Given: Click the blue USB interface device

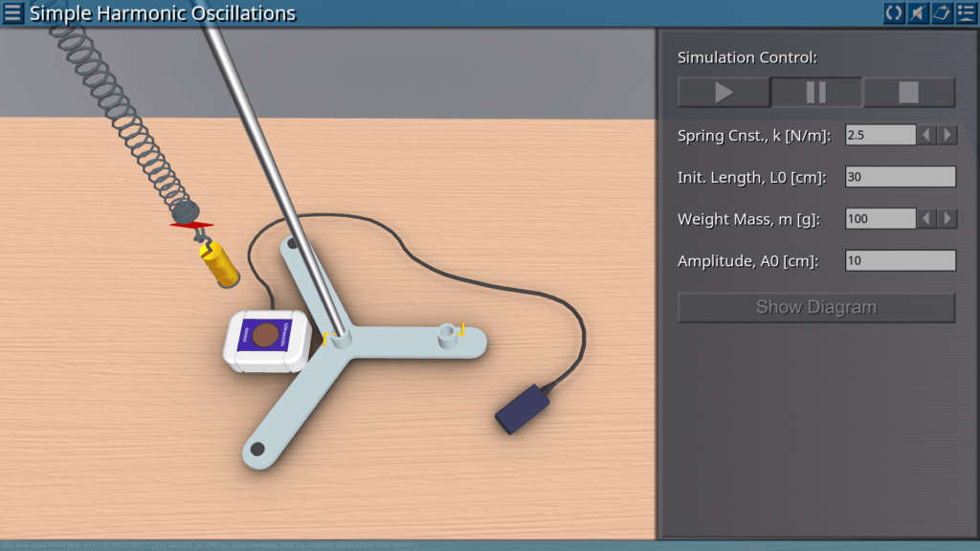Looking at the screenshot, I should pos(523,409).
